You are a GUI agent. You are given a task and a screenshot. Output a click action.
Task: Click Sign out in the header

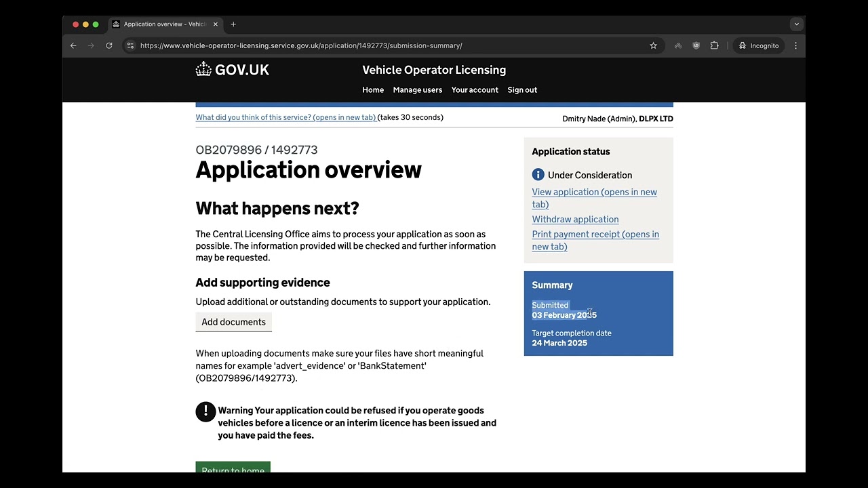(522, 89)
